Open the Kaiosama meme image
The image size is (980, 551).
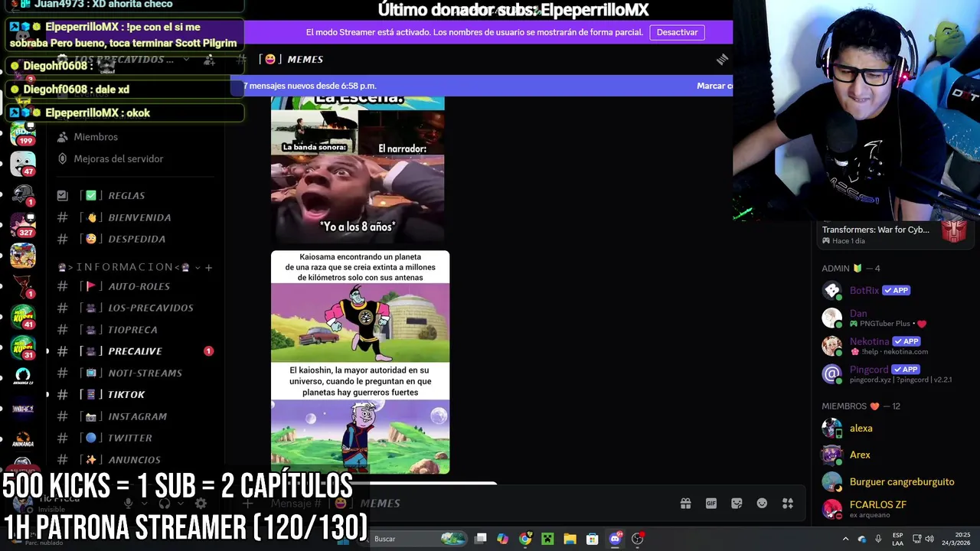click(x=360, y=362)
